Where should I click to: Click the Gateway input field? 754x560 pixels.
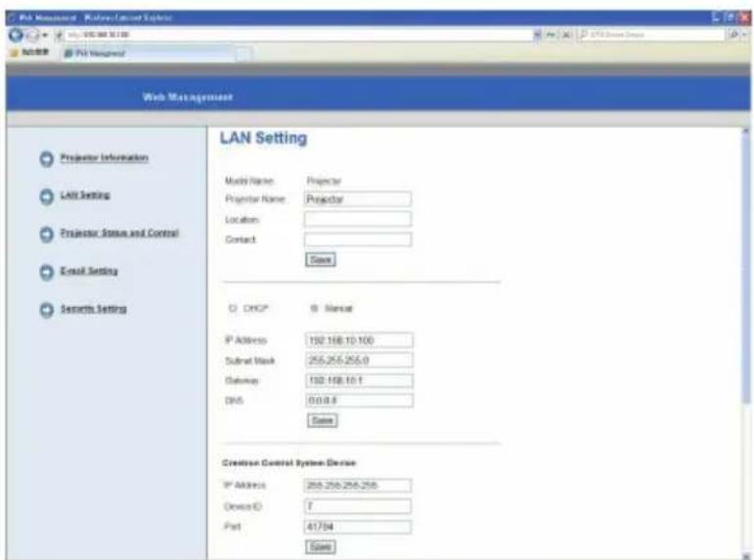click(x=359, y=380)
